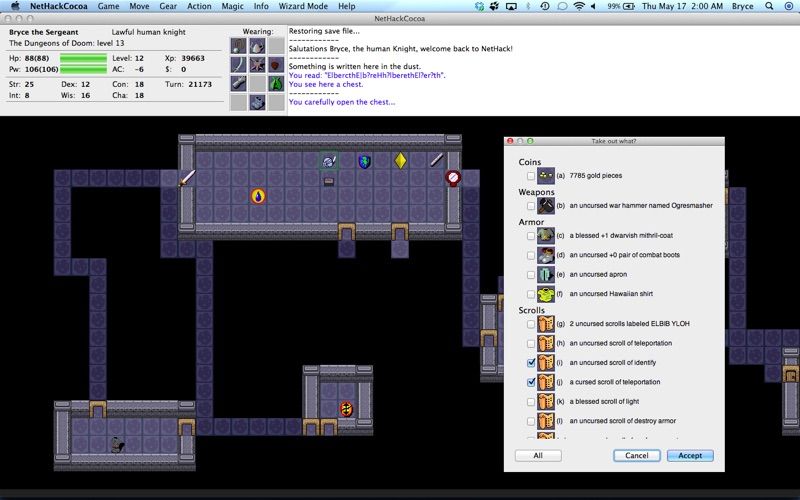This screenshot has height=500, width=800.
Task: Check the uncursed apron checkbox
Action: point(531,274)
